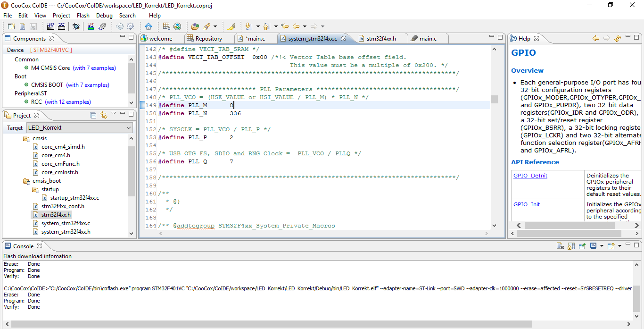Screen dimensions: 644x329
Task: Open the Project menu
Action: (x=61, y=16)
